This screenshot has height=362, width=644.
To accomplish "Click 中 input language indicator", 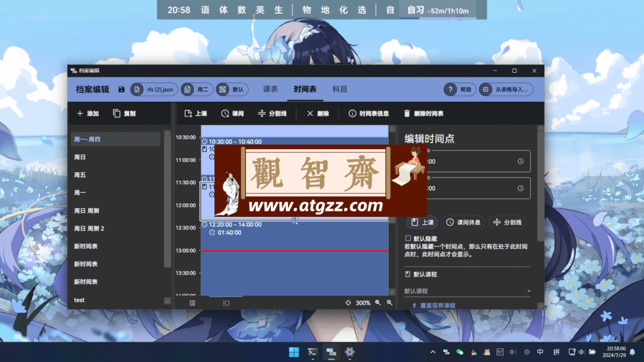I will click(540, 352).
